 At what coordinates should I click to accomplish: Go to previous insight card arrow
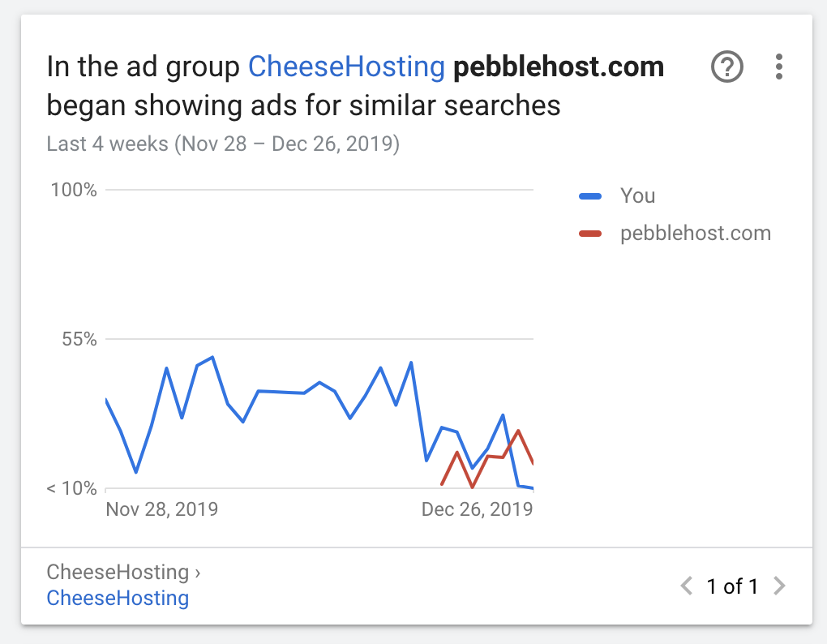tap(687, 586)
